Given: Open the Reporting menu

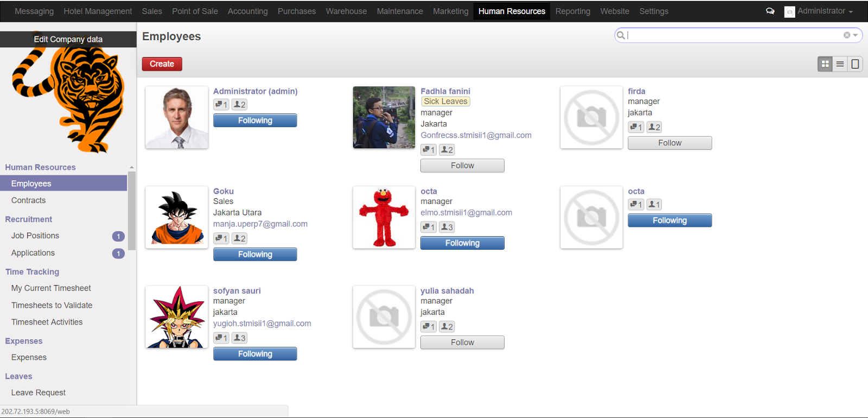Looking at the screenshot, I should pos(572,11).
